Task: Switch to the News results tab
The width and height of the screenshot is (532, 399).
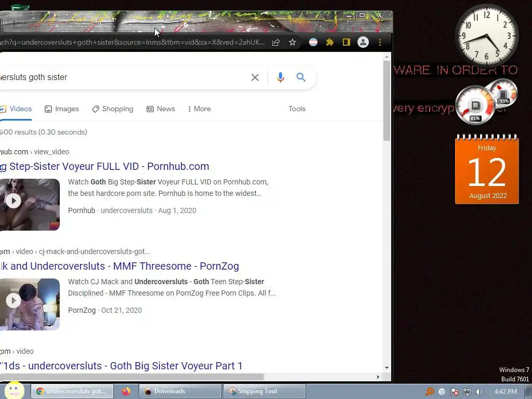Action: tap(161, 109)
